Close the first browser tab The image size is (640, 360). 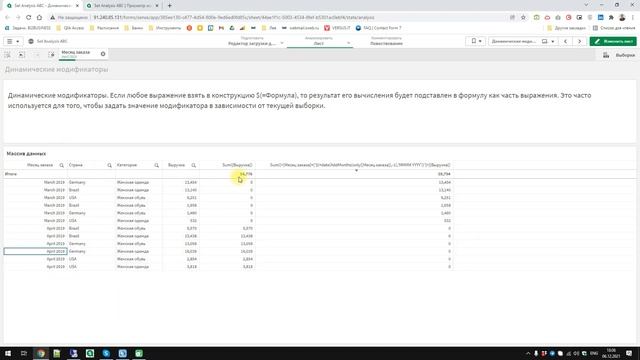pos(77,6)
